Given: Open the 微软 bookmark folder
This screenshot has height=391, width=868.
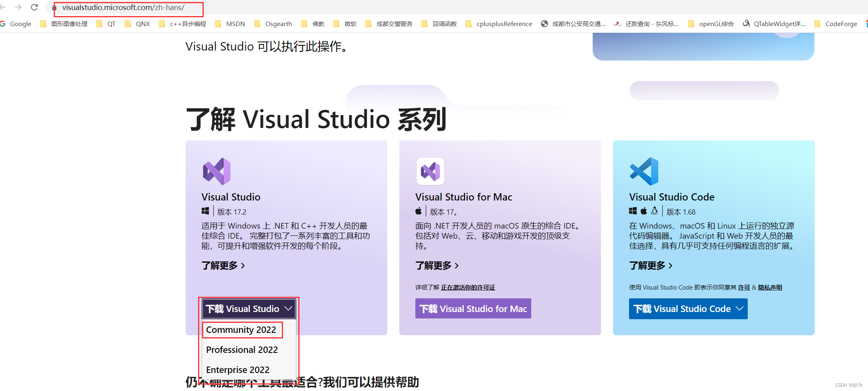Looking at the screenshot, I should click(345, 24).
